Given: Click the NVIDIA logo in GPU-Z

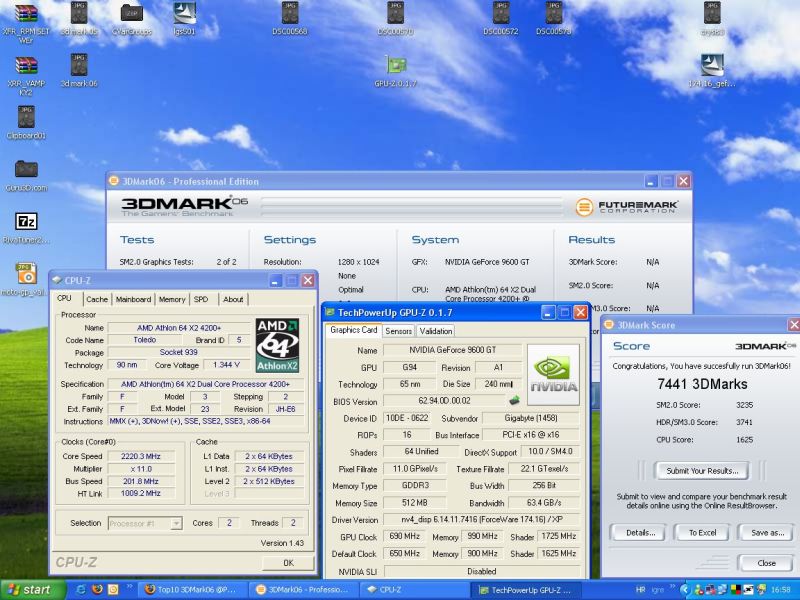Looking at the screenshot, I should pyautogui.click(x=553, y=374).
